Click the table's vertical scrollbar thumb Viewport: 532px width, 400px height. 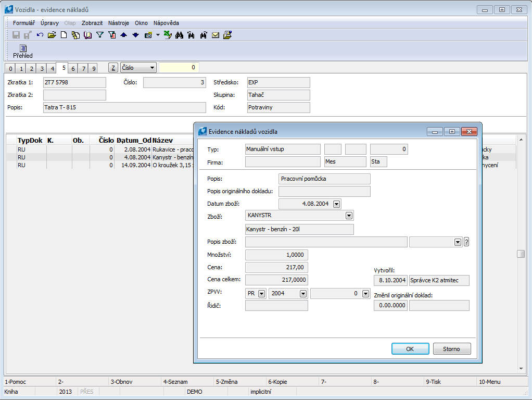tap(520, 254)
